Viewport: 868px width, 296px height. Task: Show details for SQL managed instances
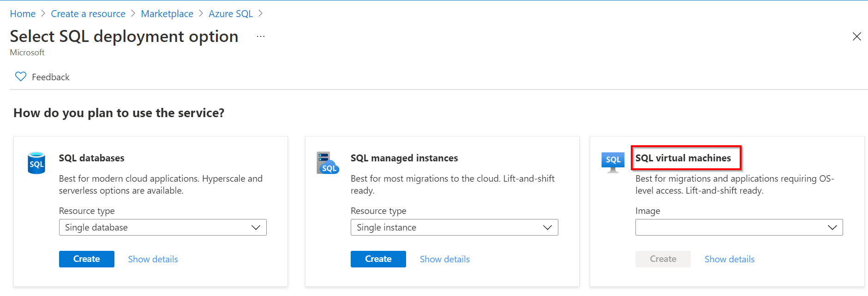(x=445, y=259)
